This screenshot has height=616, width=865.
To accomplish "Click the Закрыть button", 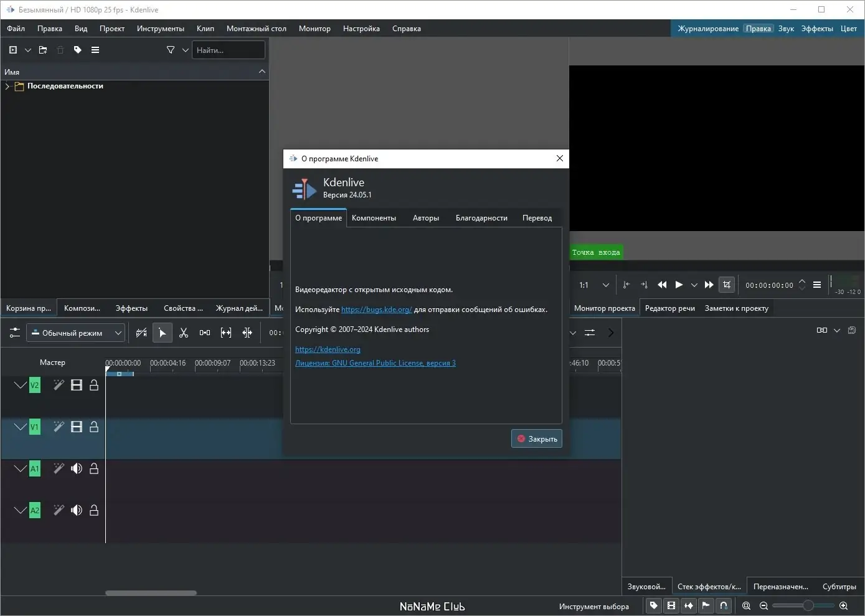I will 537,439.
